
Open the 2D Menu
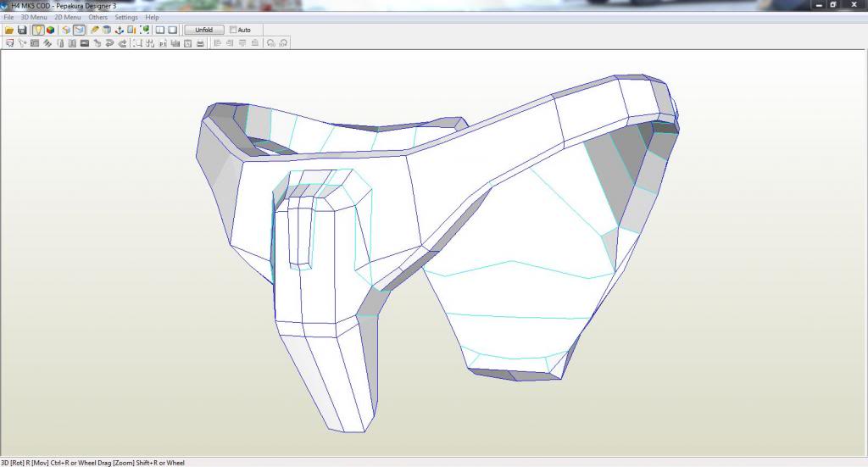[68, 17]
